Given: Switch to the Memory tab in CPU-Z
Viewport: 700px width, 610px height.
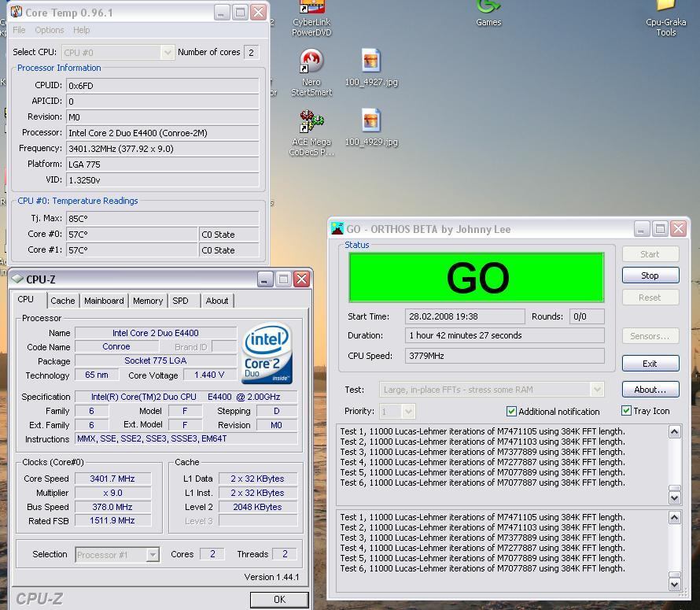Looking at the screenshot, I should coord(148,301).
